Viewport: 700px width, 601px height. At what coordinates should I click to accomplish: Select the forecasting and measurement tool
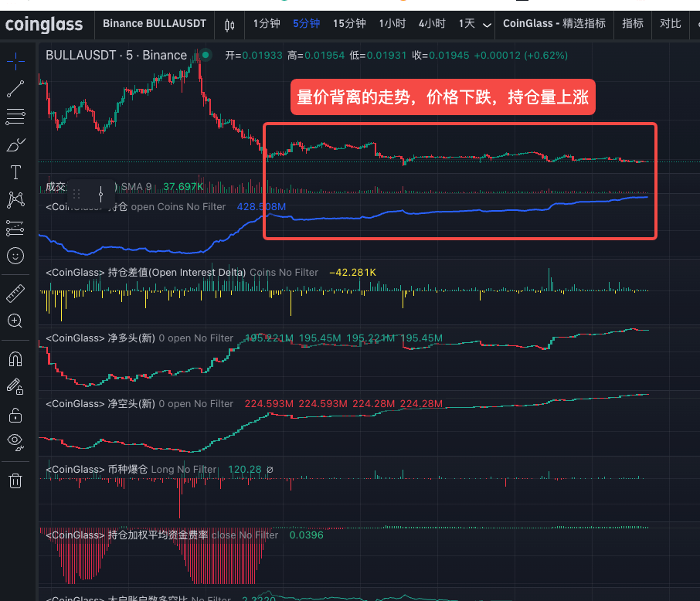[15, 228]
